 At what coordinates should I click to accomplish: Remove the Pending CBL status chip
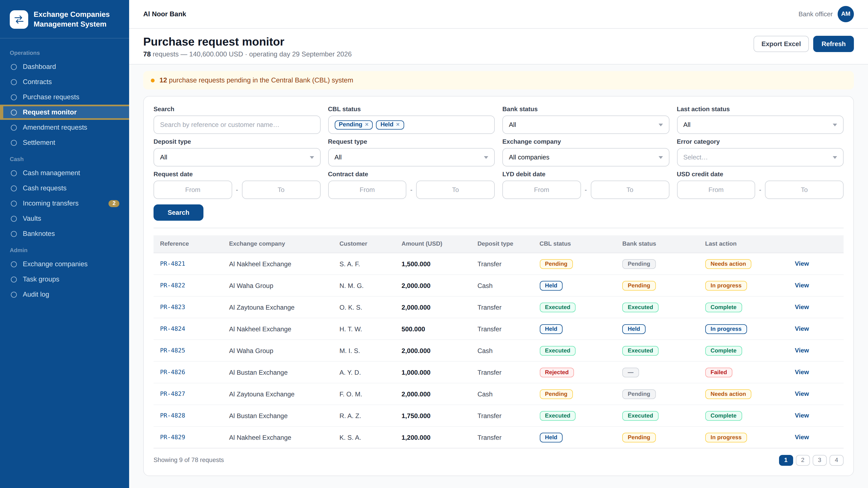(x=367, y=125)
